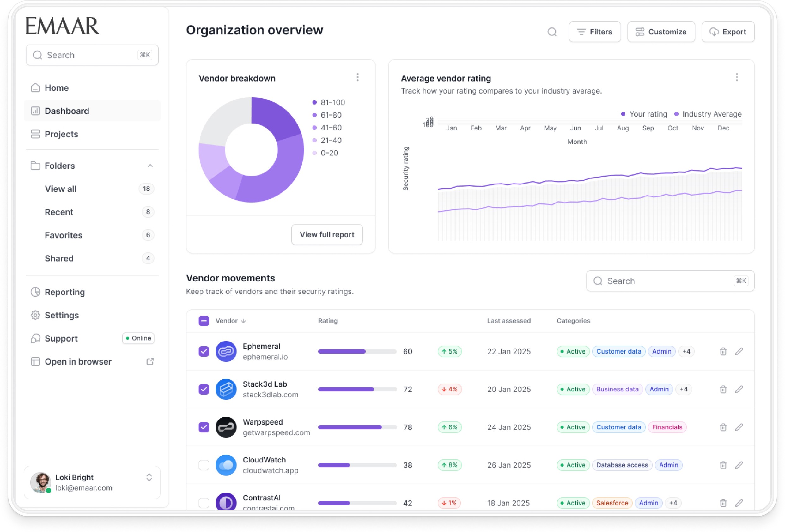Toggle the select-all vendors header checkbox
The image size is (785, 532).
pos(204,321)
